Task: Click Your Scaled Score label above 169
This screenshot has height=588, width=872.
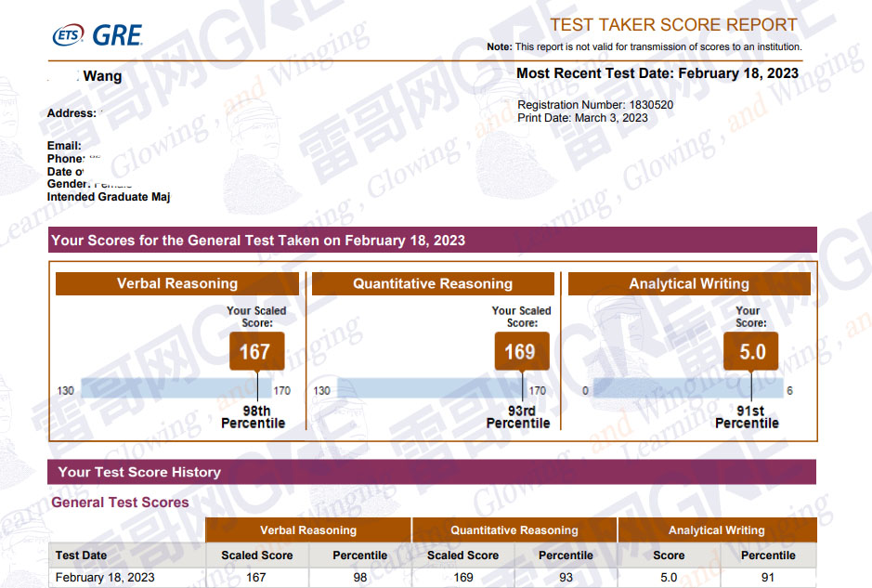Action: pos(522,317)
